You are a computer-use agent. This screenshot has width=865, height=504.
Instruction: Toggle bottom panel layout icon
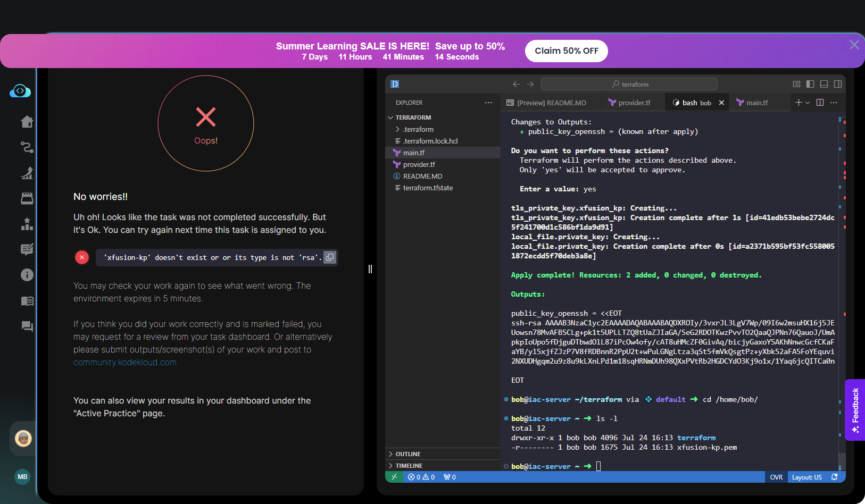tap(824, 84)
